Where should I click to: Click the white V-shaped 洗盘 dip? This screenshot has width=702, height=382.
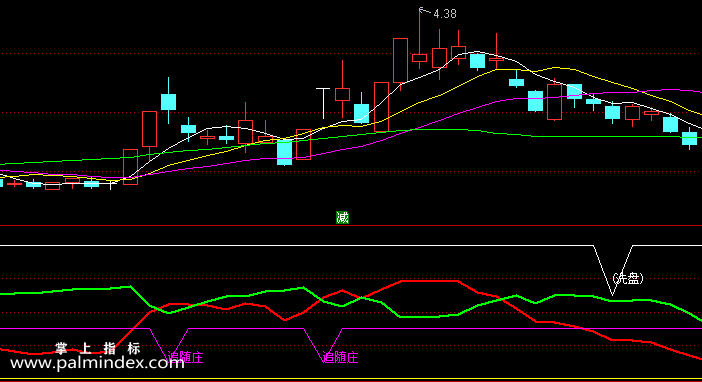[x=613, y=270]
